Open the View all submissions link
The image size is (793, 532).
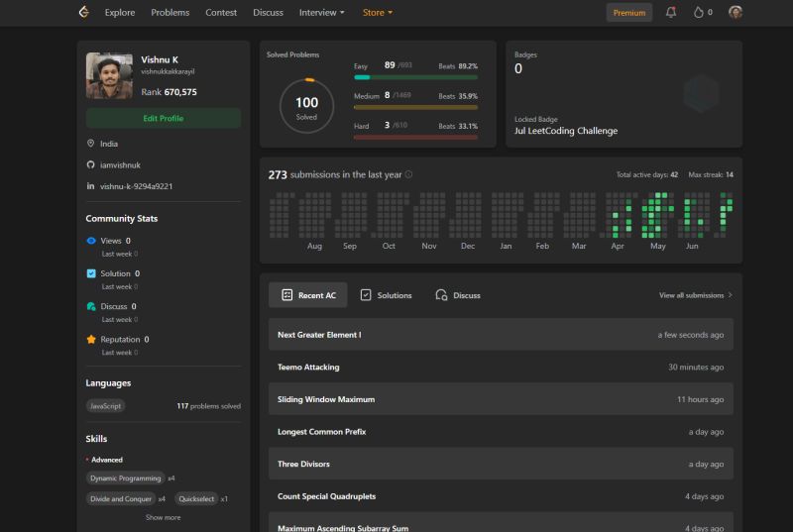(696, 295)
